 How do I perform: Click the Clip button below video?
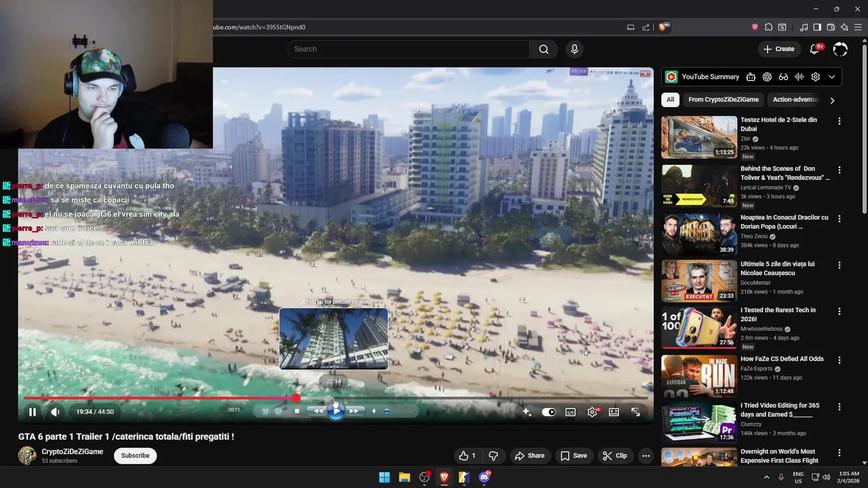tap(615, 455)
